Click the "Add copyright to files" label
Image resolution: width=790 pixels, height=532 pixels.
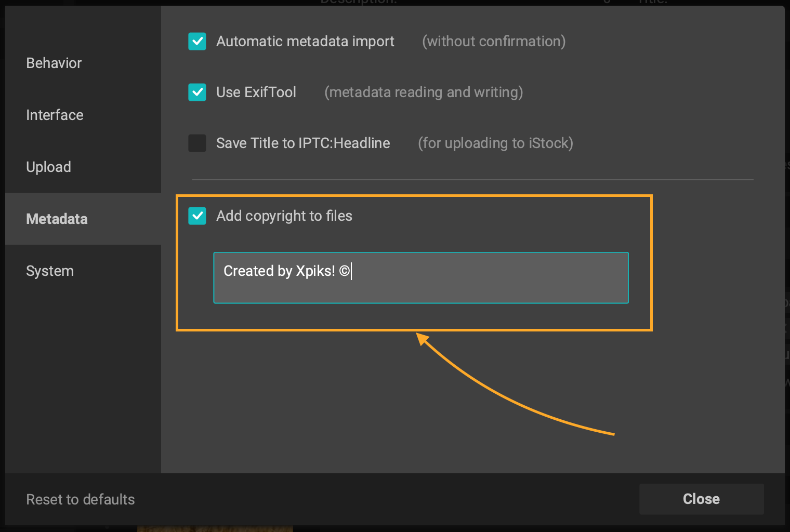point(284,216)
